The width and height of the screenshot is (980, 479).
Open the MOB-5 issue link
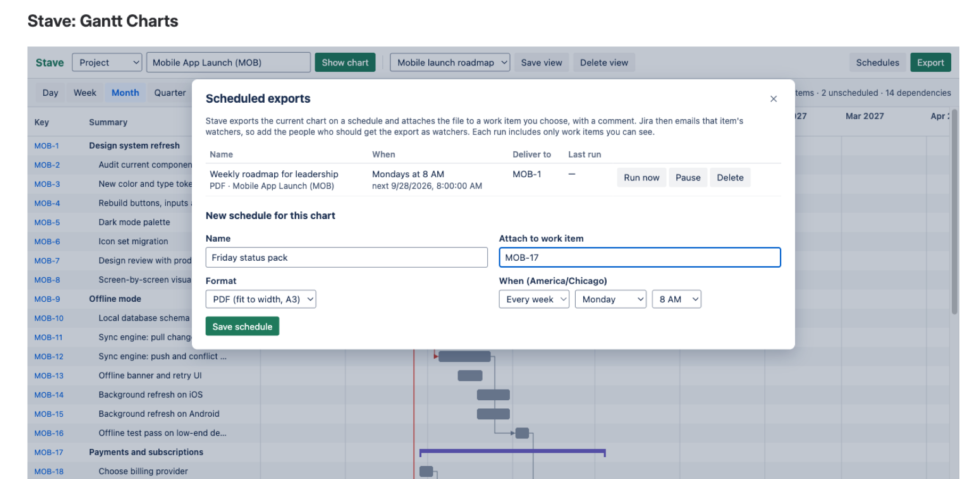(47, 222)
